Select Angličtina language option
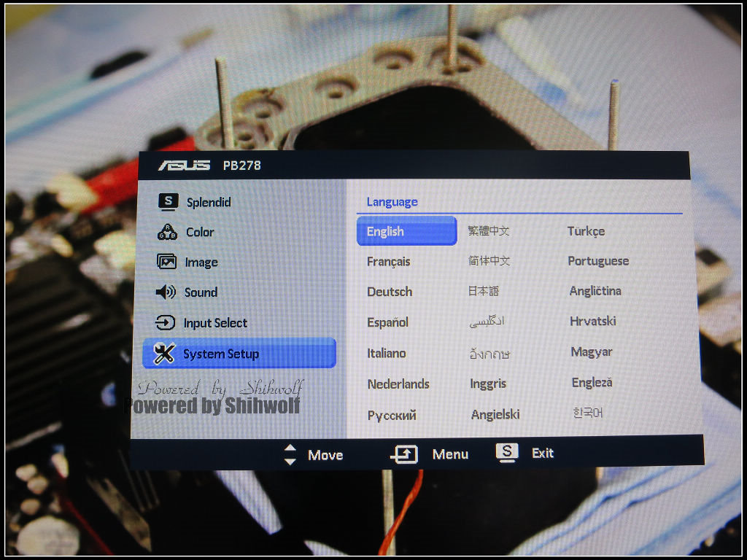This screenshot has height=560, width=747. click(595, 290)
